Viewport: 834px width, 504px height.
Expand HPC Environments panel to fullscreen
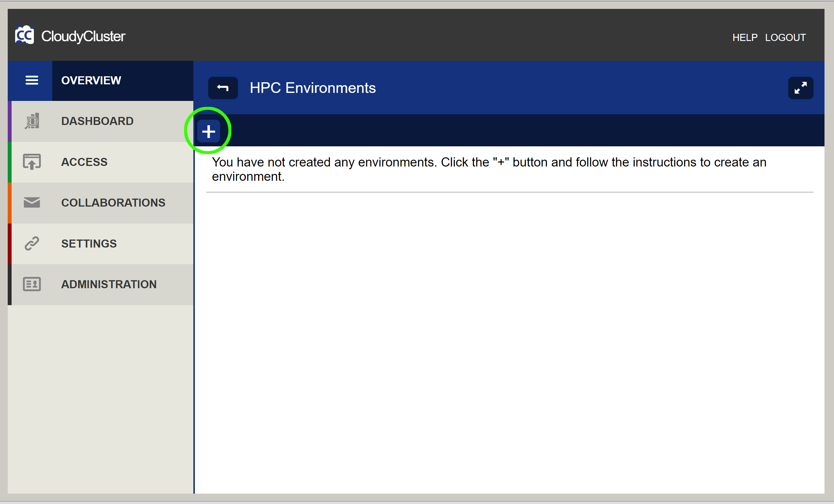click(x=800, y=88)
